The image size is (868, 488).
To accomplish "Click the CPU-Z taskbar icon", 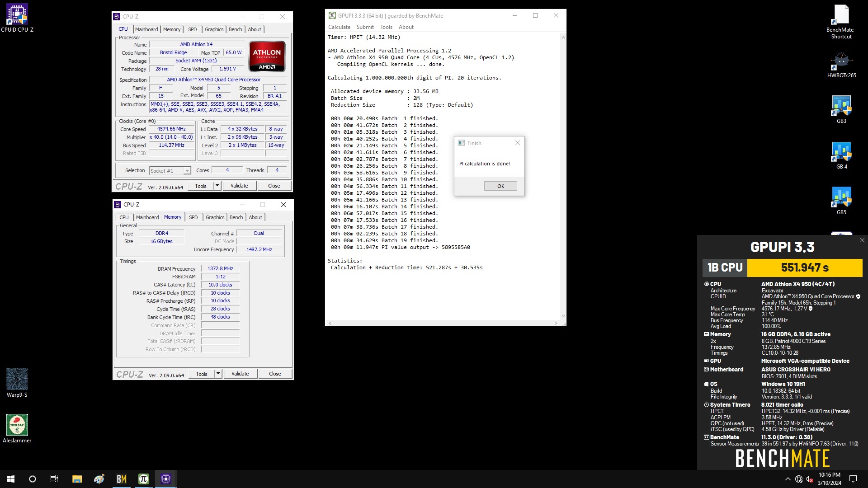I will pyautogui.click(x=166, y=479).
